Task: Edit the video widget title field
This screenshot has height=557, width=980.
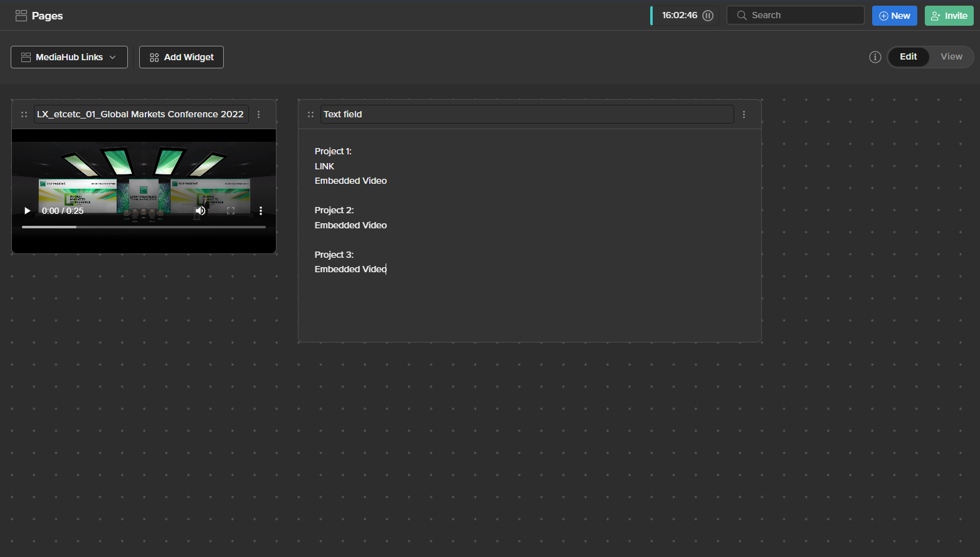Action: pos(141,114)
